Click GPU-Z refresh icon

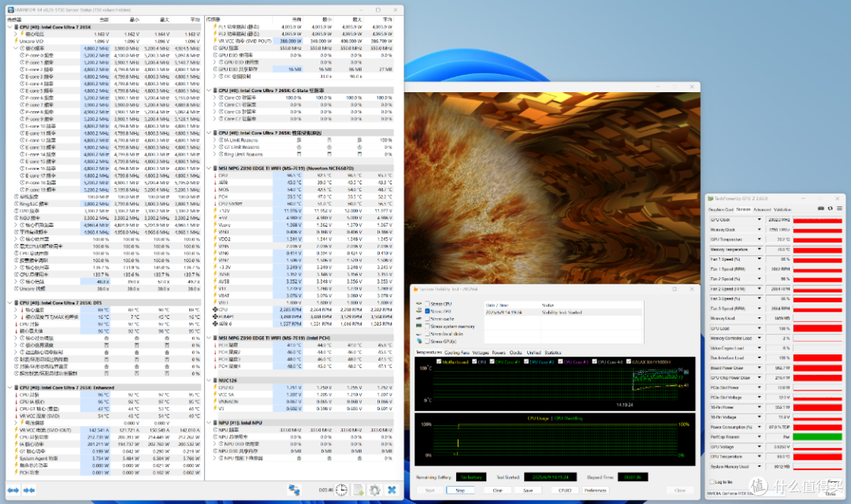tap(830, 209)
